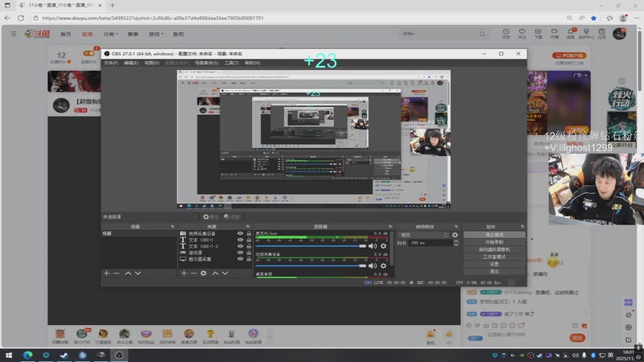Move the selected source up
Viewport: 644px width, 362px height.
pyautogui.click(x=215, y=274)
